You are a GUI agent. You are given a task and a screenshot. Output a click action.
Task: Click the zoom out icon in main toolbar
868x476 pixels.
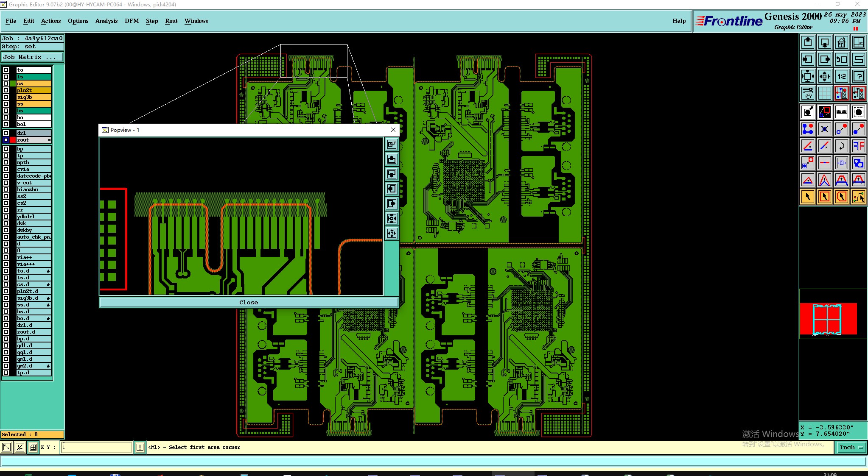825,76
